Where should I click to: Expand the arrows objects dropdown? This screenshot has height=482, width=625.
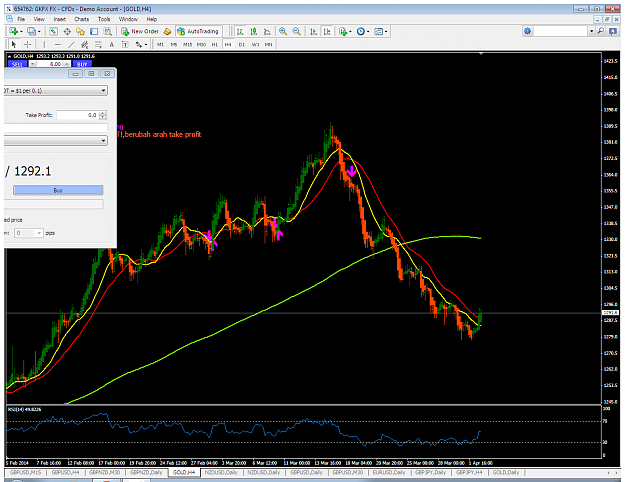(x=146, y=45)
